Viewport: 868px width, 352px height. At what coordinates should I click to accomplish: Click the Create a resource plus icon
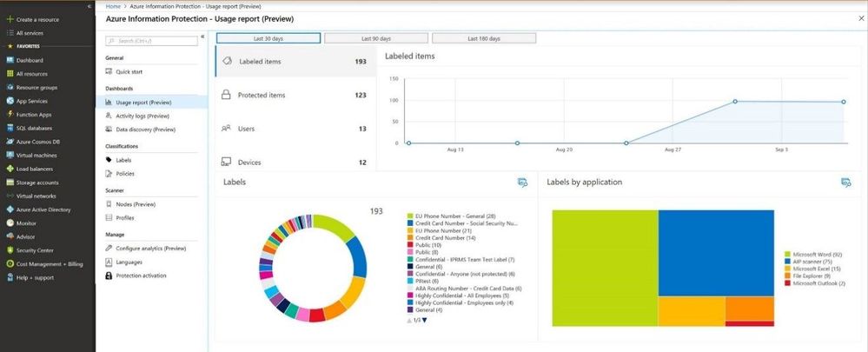(x=10, y=19)
